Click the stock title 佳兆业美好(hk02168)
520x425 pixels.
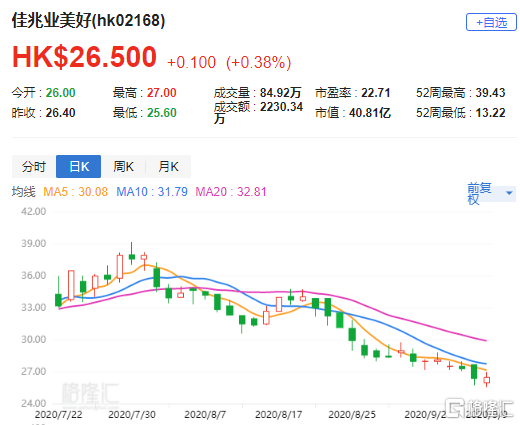click(x=88, y=20)
